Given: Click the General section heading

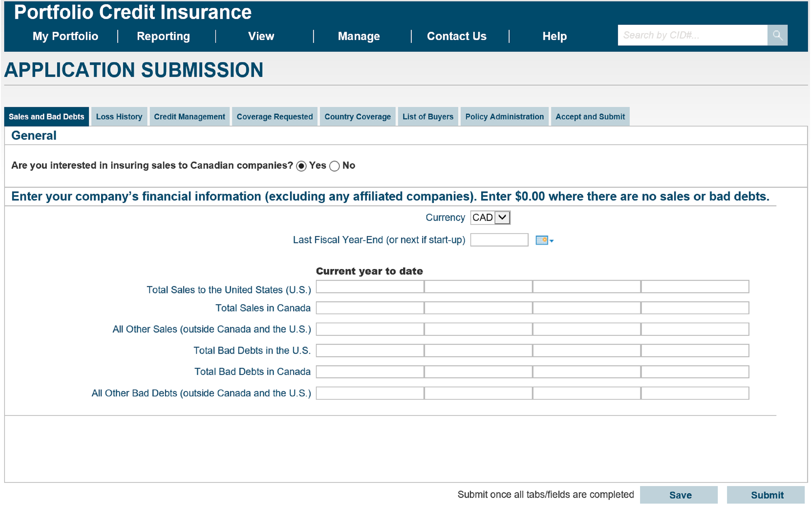Looking at the screenshot, I should 34,135.
